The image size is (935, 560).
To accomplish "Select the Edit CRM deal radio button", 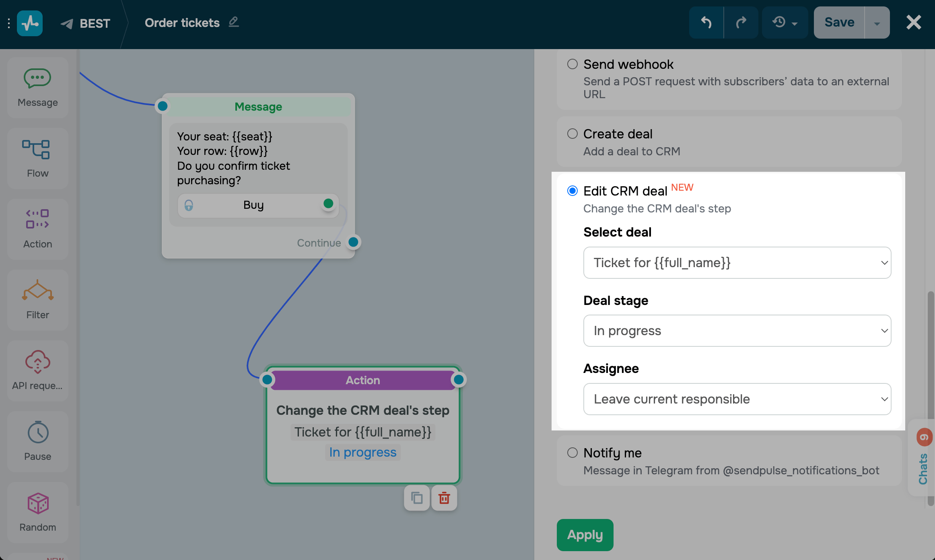I will click(x=572, y=190).
